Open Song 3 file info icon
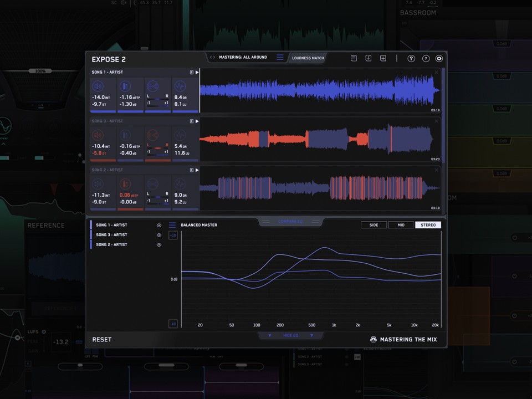The image size is (532, 399). (x=191, y=121)
